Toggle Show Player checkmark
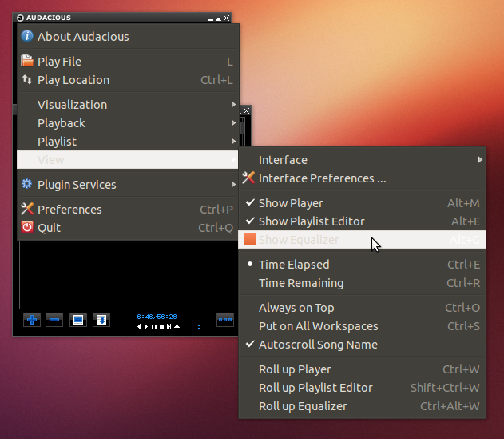The image size is (504, 439). [x=363, y=203]
